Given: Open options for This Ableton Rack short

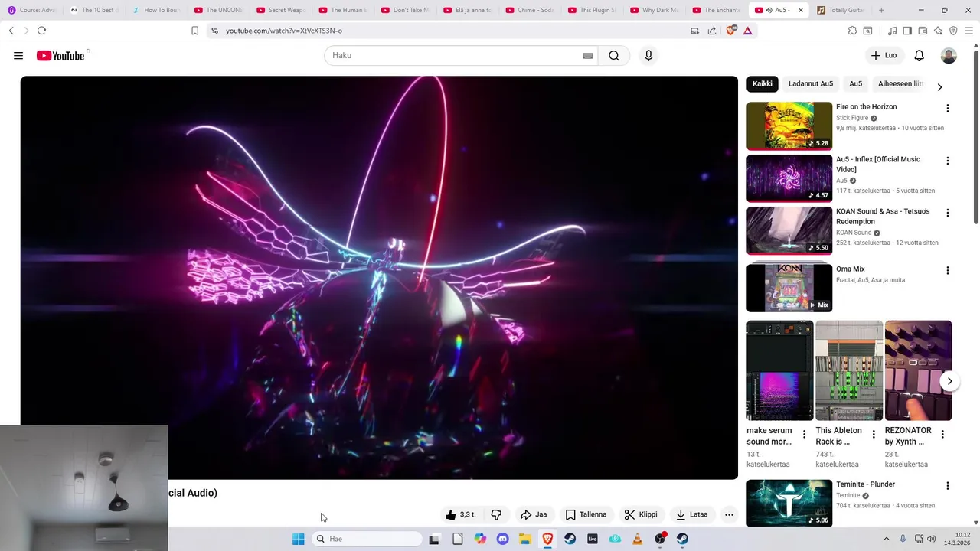Looking at the screenshot, I should [x=874, y=434].
